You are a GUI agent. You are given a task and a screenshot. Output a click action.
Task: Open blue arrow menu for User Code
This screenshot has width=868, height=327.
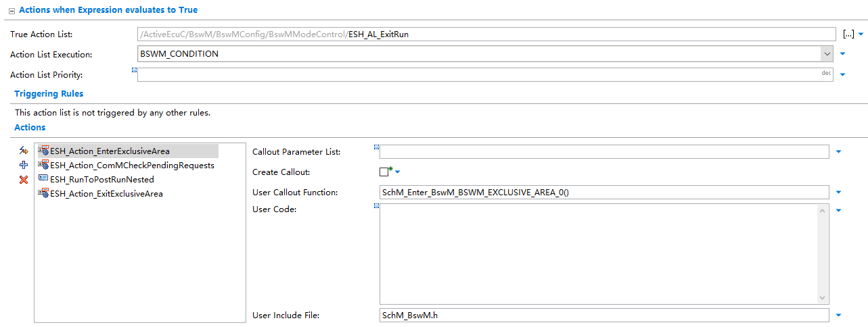[839, 210]
